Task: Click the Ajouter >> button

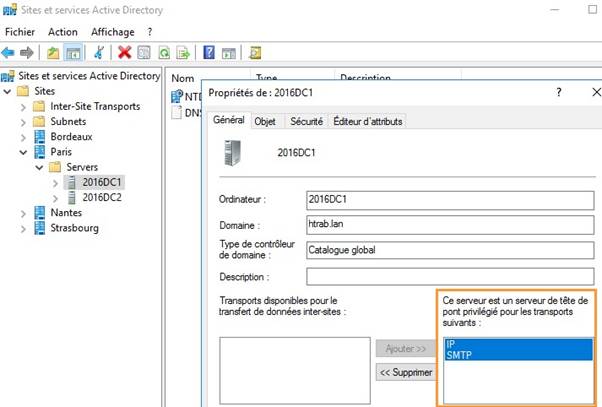Action: [406, 349]
